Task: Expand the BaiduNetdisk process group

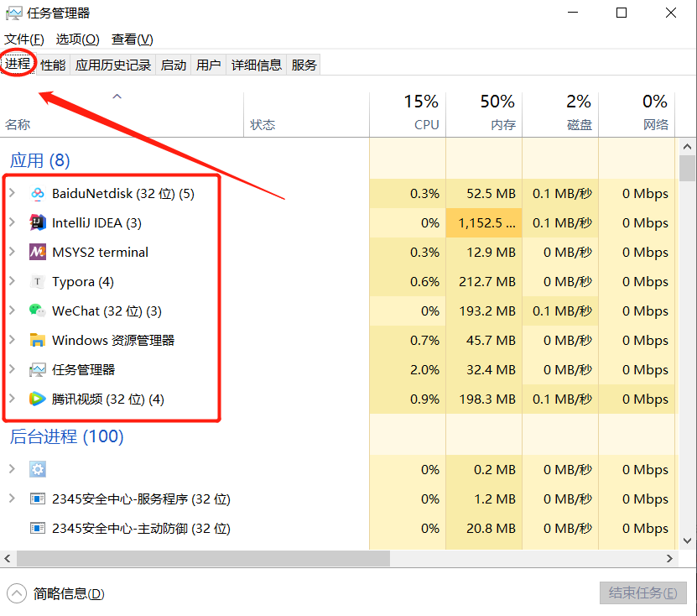Action: tap(13, 193)
